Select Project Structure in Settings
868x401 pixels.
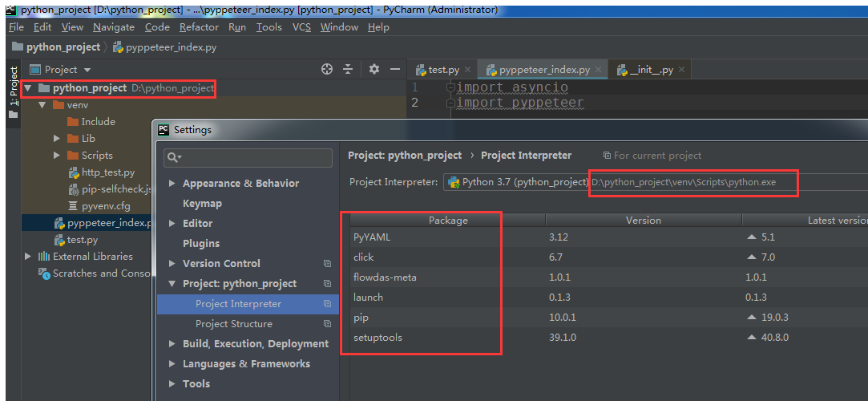[233, 324]
